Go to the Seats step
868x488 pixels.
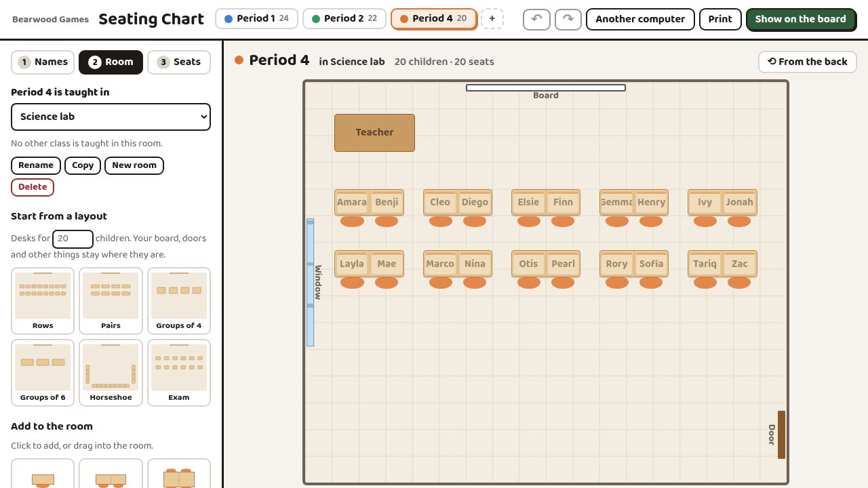179,62
